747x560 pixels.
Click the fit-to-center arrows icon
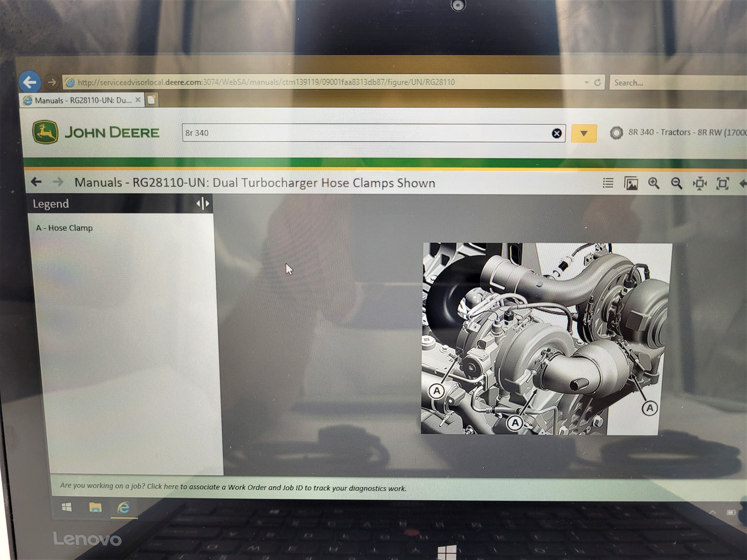699,183
